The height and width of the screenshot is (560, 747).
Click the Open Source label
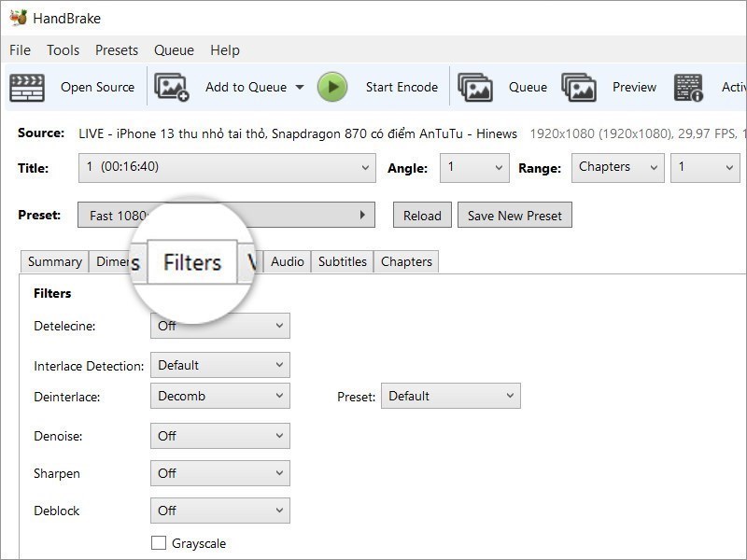click(98, 87)
